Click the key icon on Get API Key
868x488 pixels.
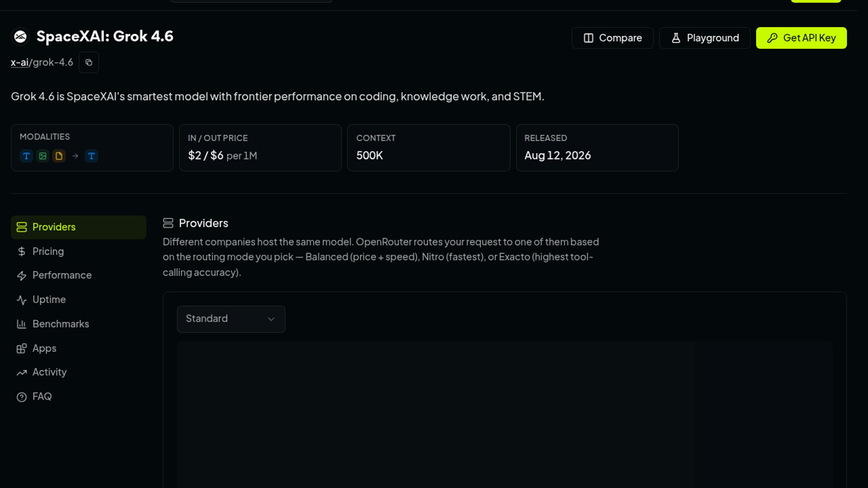pyautogui.click(x=773, y=38)
